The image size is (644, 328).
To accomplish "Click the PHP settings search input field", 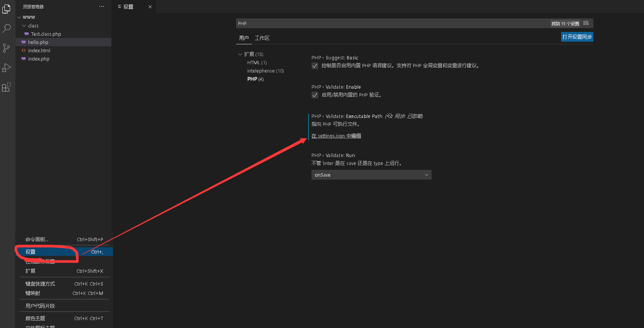I will pos(402,23).
